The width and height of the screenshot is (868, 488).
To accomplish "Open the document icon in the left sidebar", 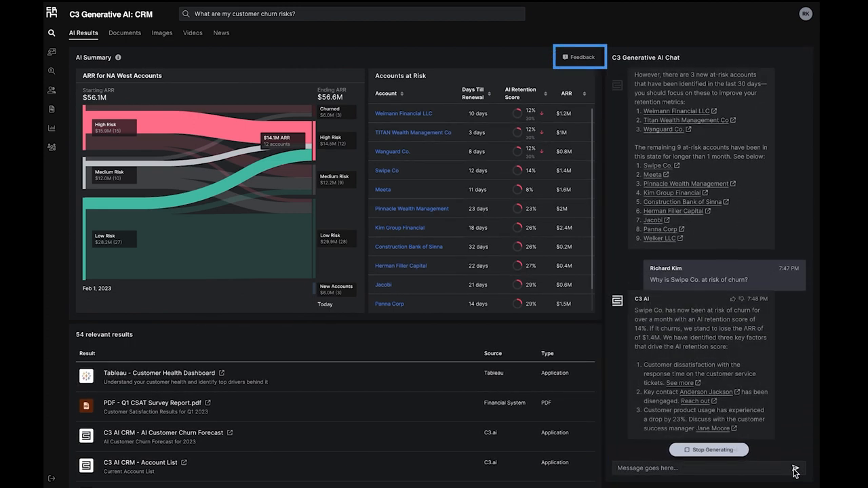I will (x=52, y=108).
